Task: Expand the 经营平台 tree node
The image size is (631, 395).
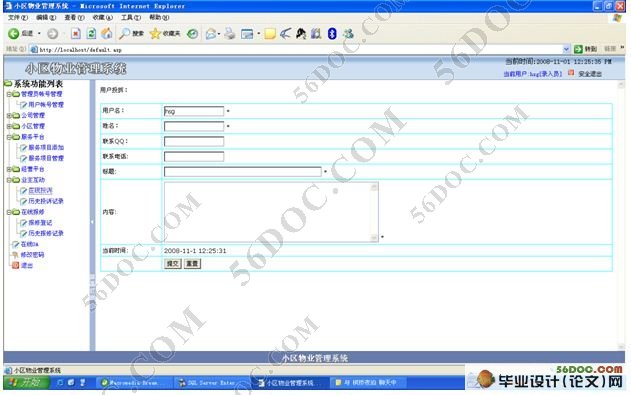Action: (8, 169)
